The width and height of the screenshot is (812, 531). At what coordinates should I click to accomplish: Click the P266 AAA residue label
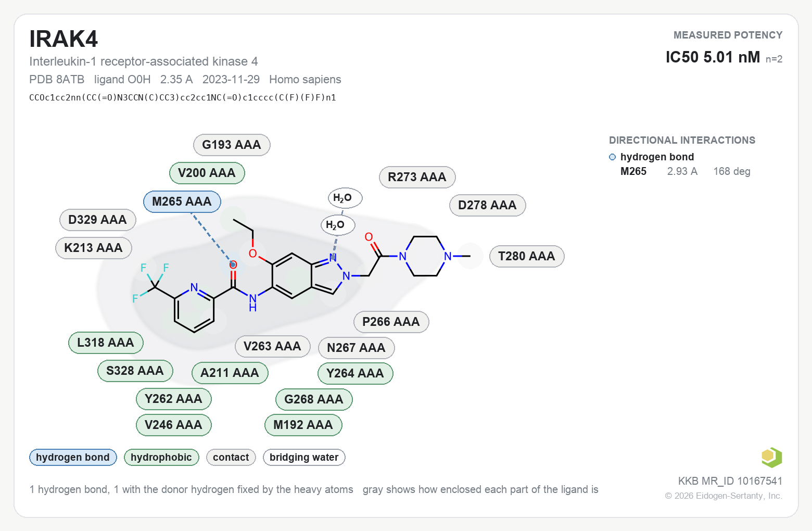391,322
